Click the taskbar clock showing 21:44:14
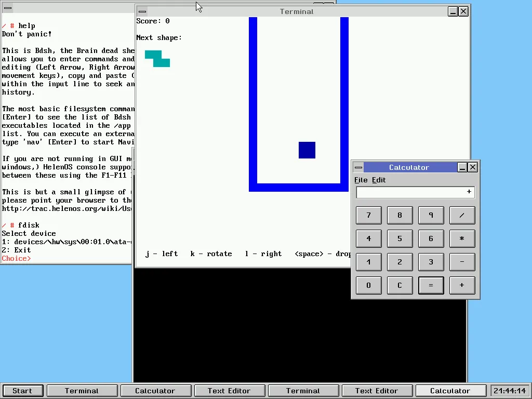The image size is (532, 399). click(x=510, y=391)
